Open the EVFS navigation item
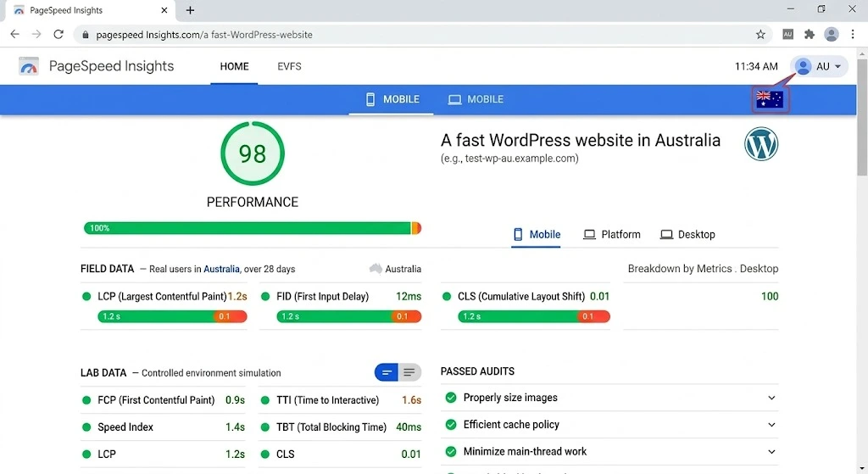868x474 pixels. [x=289, y=66]
